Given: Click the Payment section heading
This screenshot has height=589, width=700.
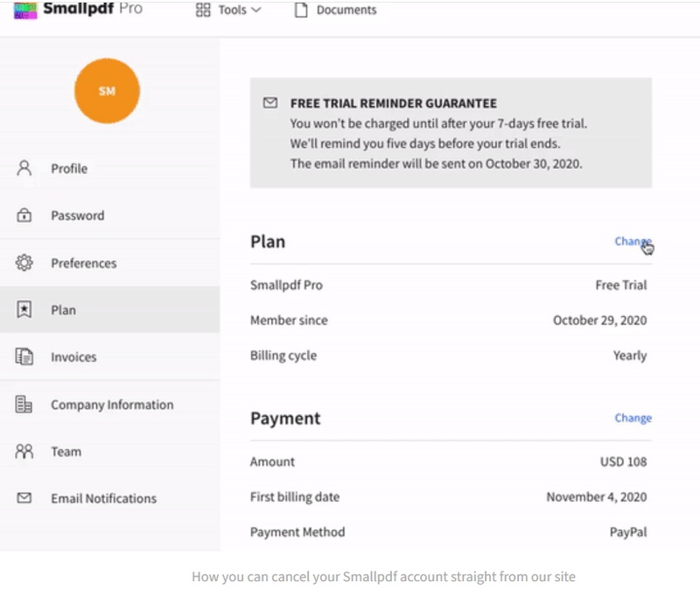Looking at the screenshot, I should [x=285, y=418].
